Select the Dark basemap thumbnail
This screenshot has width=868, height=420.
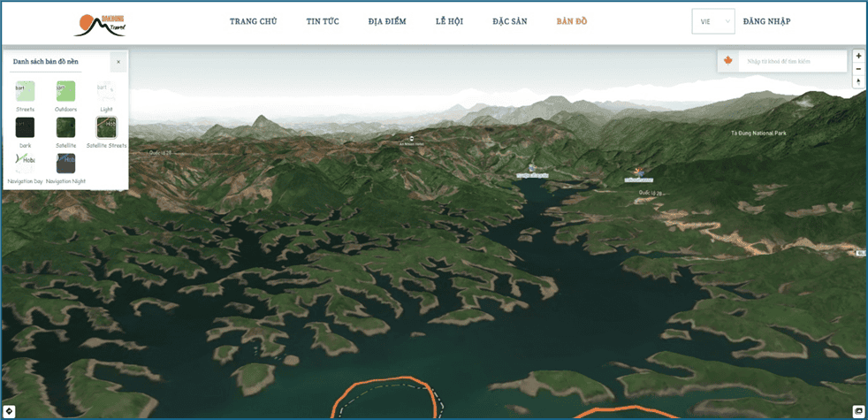(25, 127)
